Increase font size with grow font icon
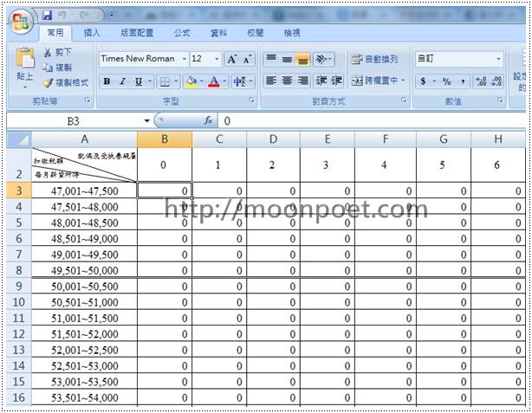The width and height of the screenshot is (532, 413). point(232,60)
